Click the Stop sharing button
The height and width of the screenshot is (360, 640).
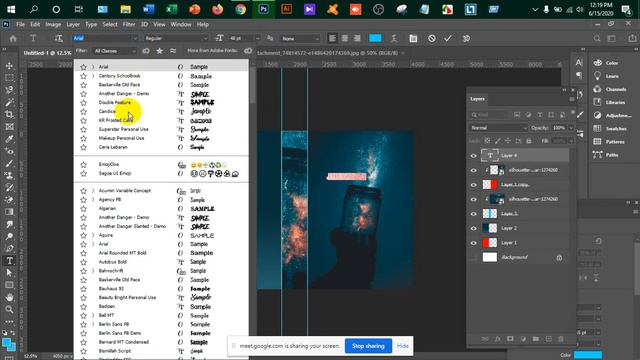point(368,346)
